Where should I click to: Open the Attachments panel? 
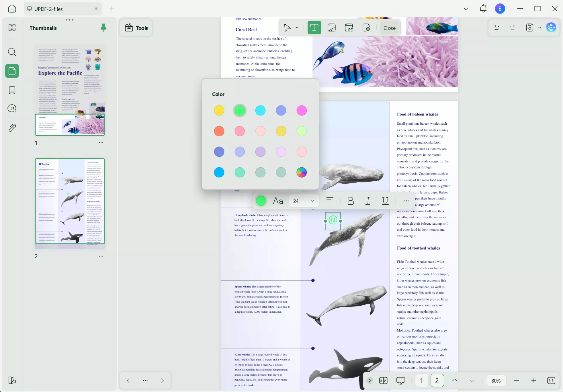[12, 128]
